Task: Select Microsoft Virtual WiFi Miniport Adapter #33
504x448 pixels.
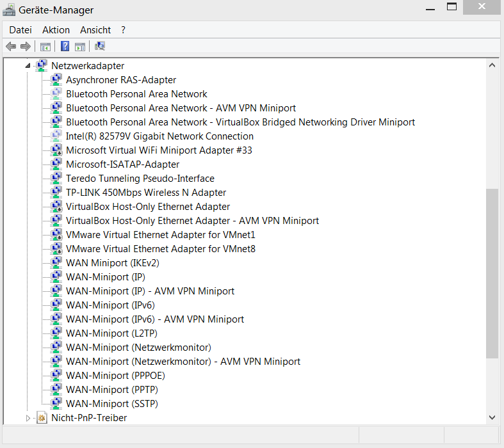Action: 159,150
